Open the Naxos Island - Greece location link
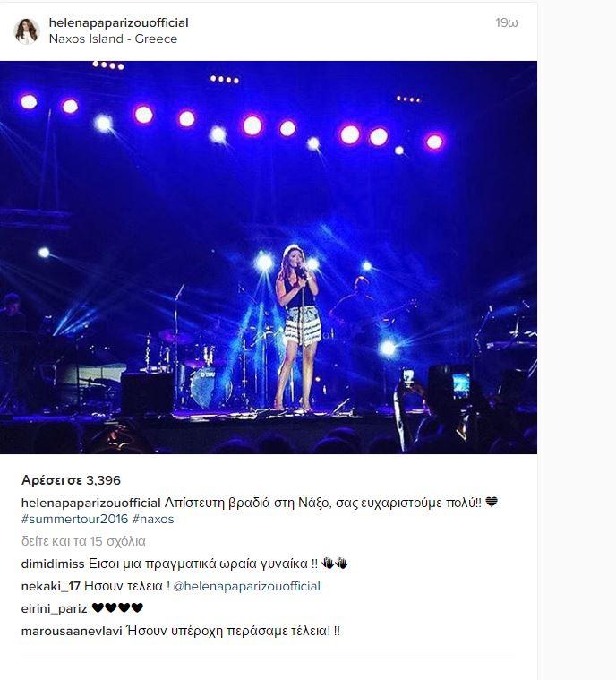616x680 pixels. (x=113, y=39)
